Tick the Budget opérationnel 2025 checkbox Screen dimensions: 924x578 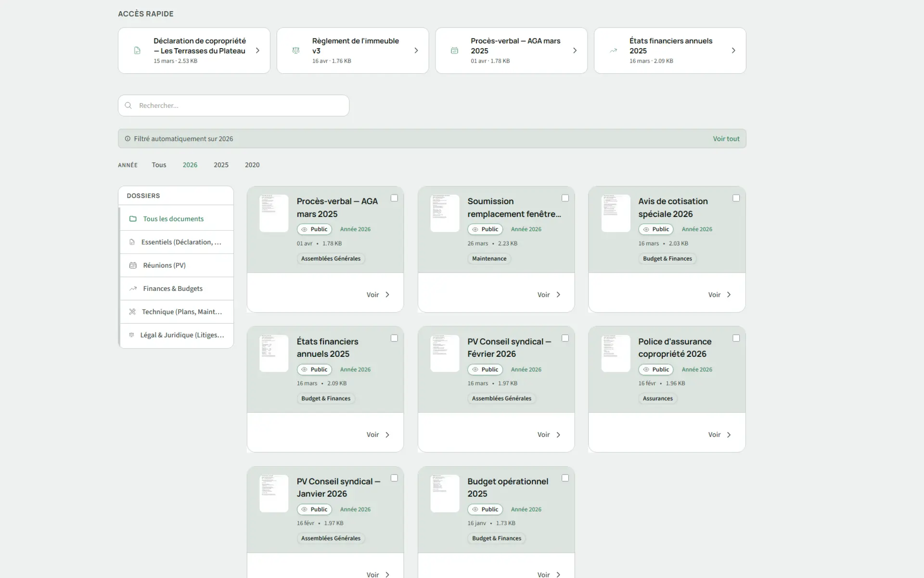(x=565, y=478)
